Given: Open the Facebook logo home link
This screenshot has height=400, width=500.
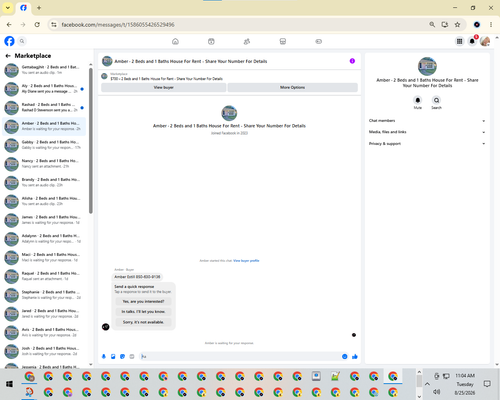Looking at the screenshot, I should [9, 41].
